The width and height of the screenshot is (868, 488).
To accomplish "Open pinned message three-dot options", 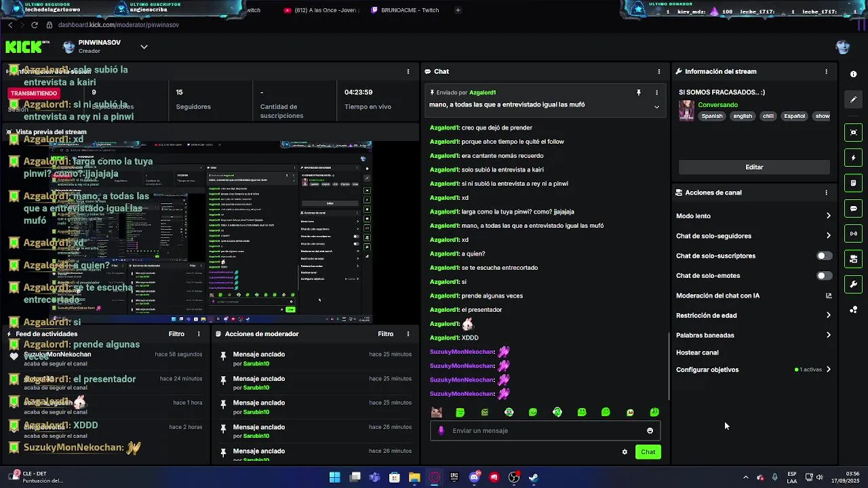I will (656, 92).
